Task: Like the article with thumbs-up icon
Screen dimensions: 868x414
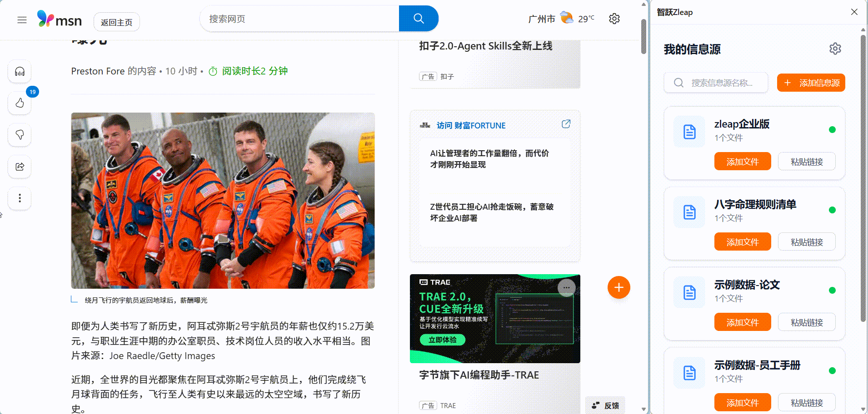Action: pos(20,103)
